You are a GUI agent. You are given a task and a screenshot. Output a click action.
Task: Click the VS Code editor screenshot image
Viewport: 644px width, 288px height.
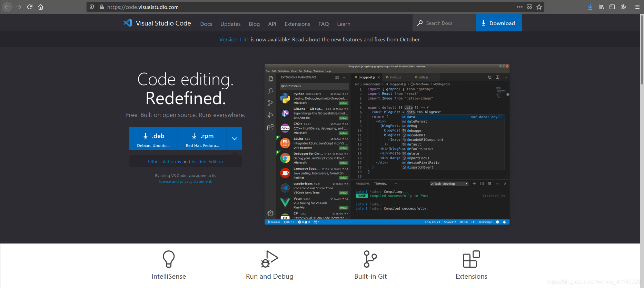(387, 144)
